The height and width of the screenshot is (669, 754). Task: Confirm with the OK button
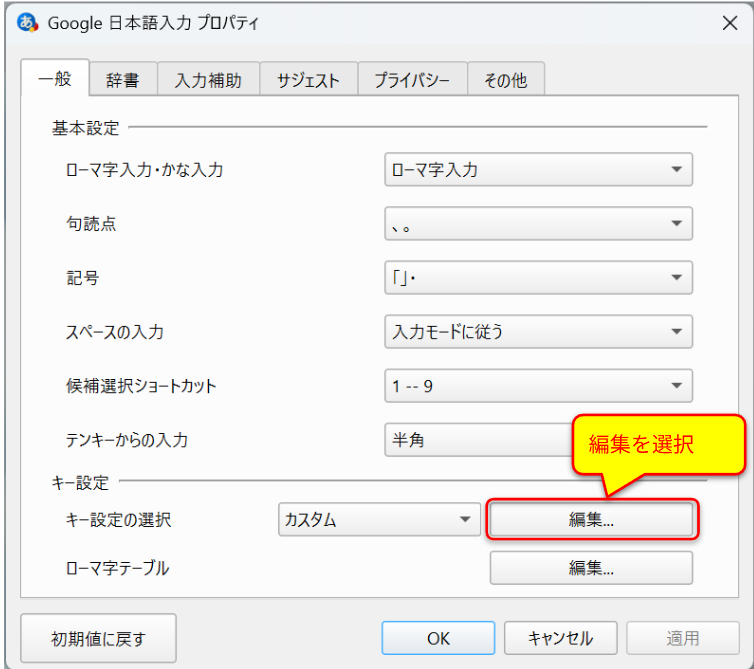(x=438, y=638)
